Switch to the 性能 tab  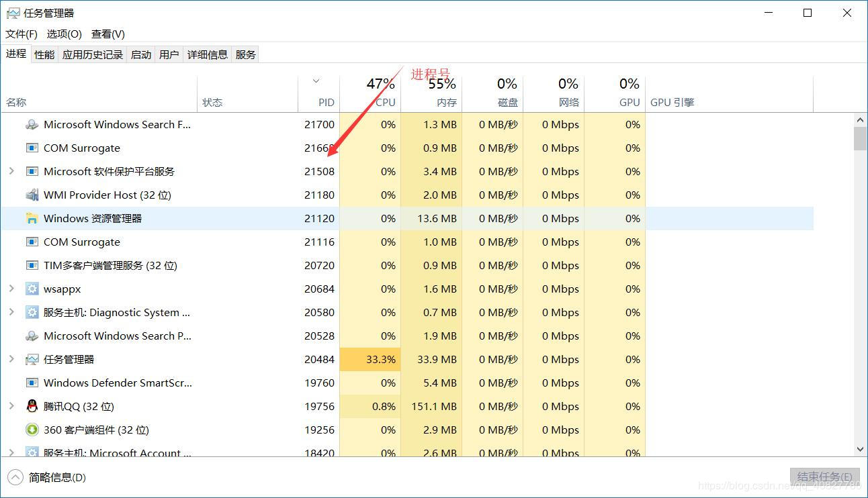pyautogui.click(x=44, y=54)
